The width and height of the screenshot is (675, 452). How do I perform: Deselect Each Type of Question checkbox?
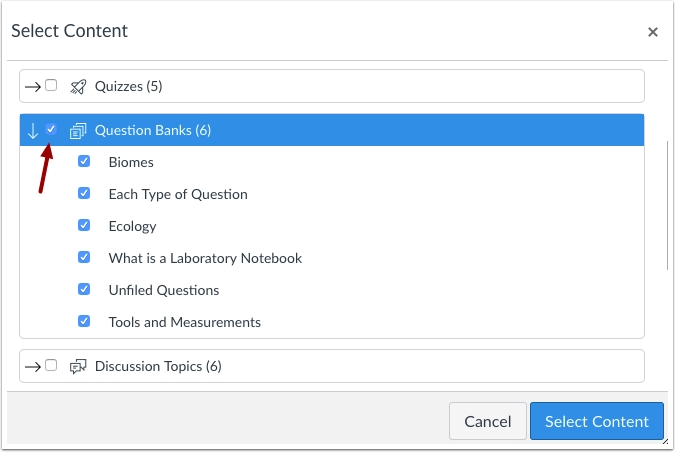click(85, 194)
